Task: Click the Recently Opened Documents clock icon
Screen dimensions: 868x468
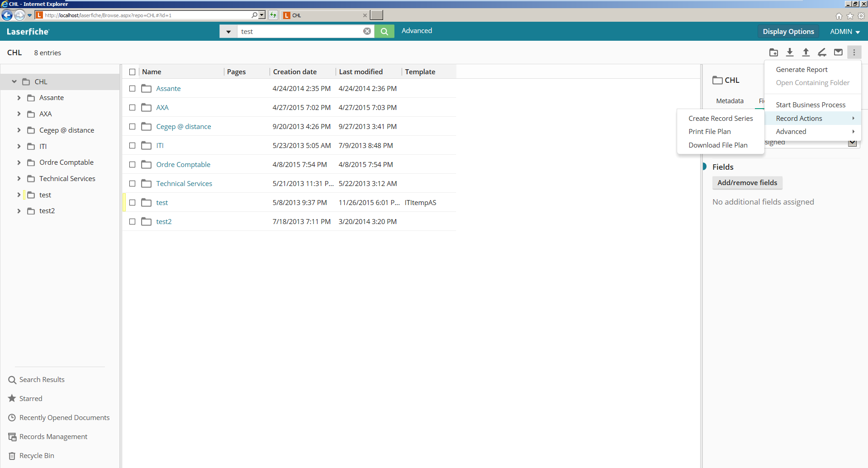Action: (x=12, y=417)
